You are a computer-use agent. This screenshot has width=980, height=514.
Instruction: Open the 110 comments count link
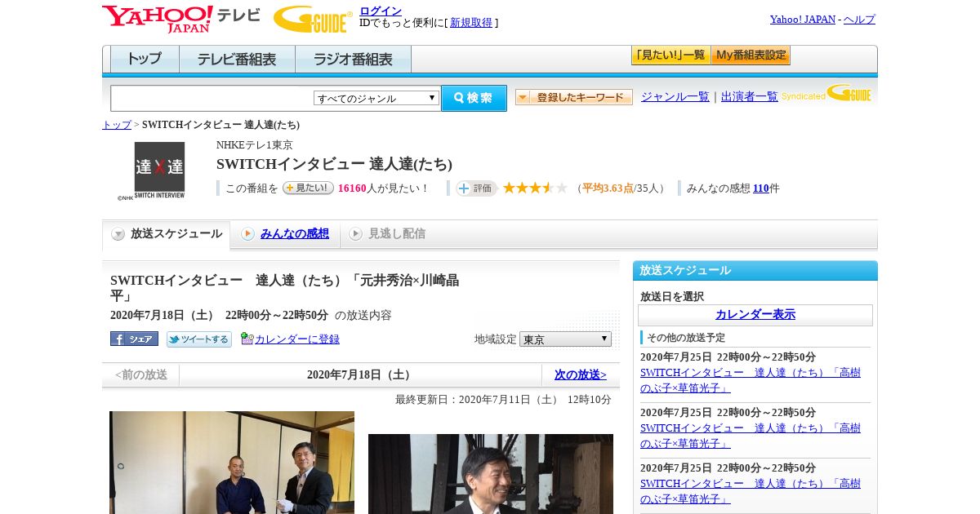coord(761,188)
